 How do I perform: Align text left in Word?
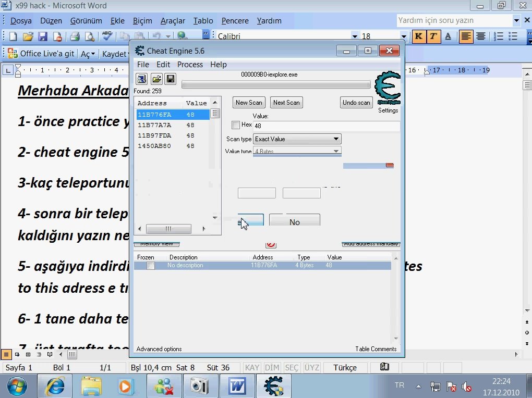pyautogui.click(x=466, y=36)
